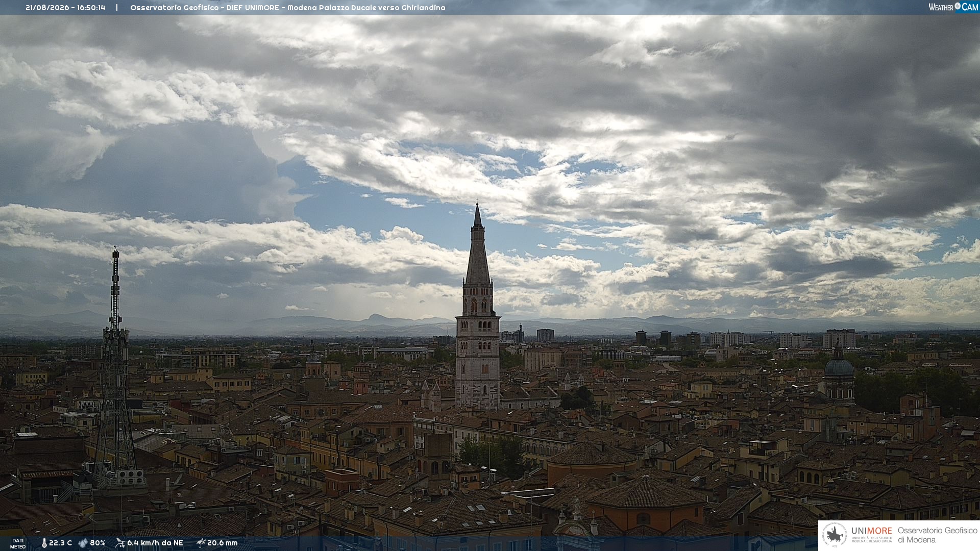Click the Osservatorio Geofisico DIEF UNIMORE title

click(x=205, y=8)
